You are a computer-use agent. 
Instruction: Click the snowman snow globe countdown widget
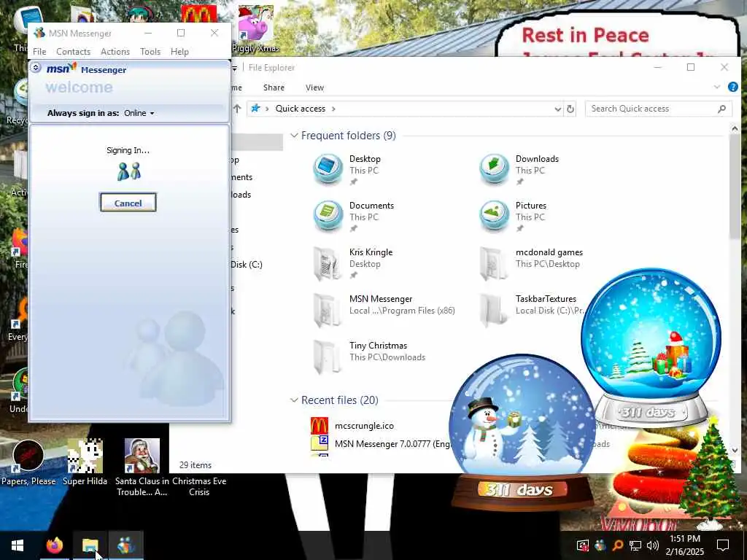click(x=522, y=431)
